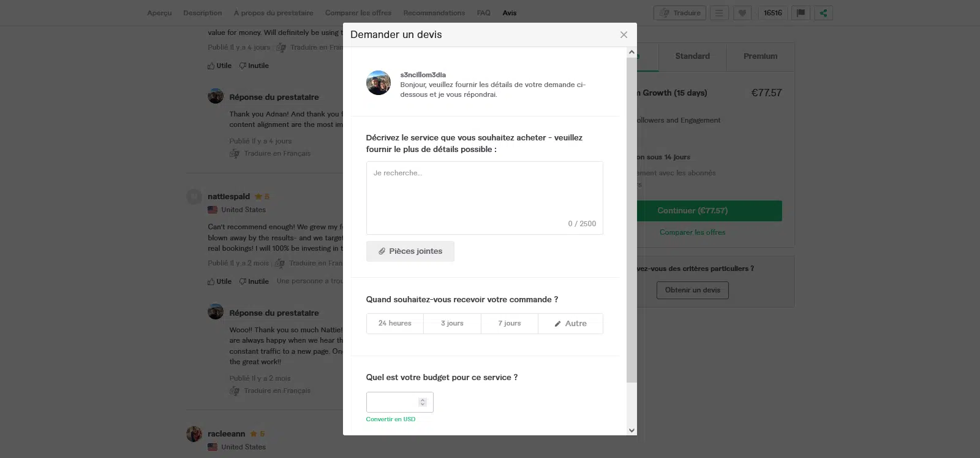Close the Demander un devis dialog
The height and width of the screenshot is (458, 980).
pyautogui.click(x=624, y=35)
